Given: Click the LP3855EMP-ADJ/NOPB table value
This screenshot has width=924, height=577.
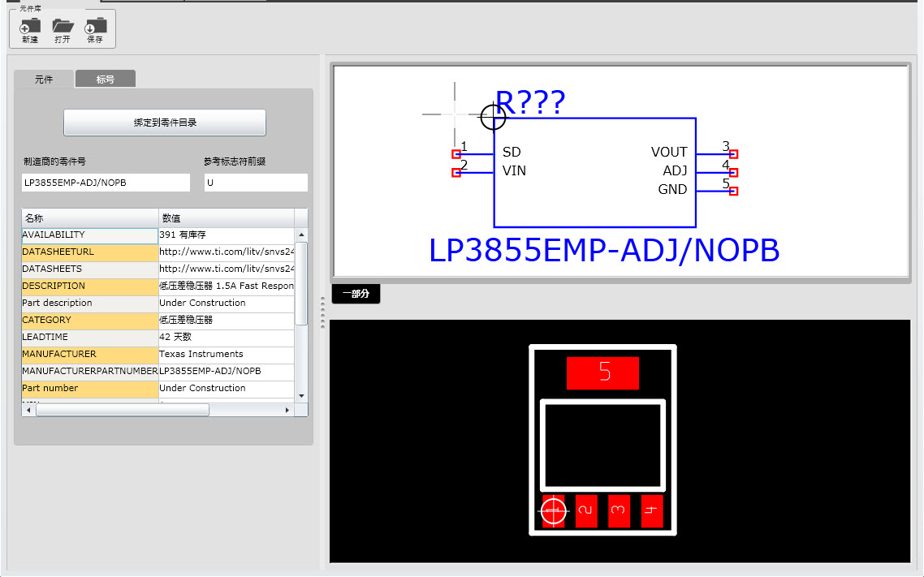Looking at the screenshot, I should click(x=227, y=372).
